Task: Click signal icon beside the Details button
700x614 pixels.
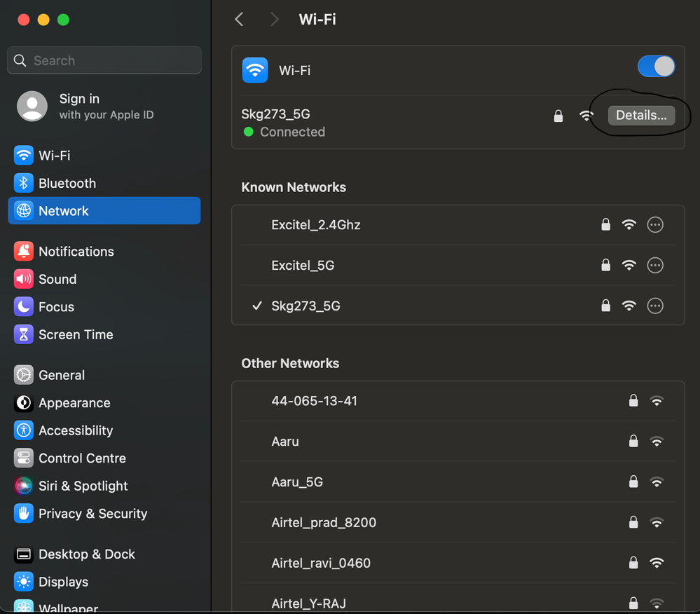Action: point(586,116)
